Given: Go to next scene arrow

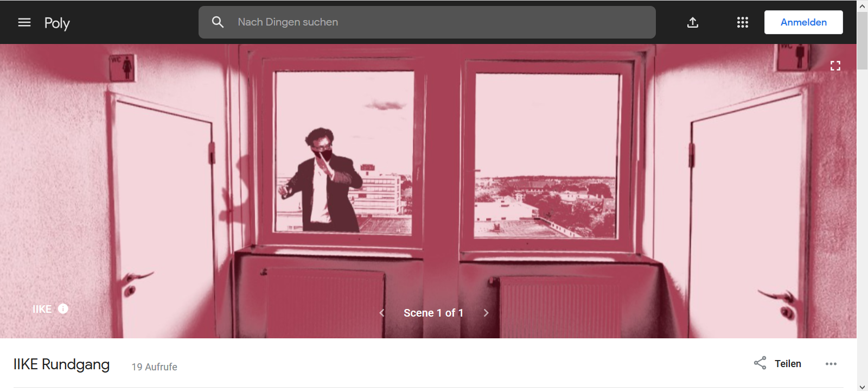Looking at the screenshot, I should (486, 313).
